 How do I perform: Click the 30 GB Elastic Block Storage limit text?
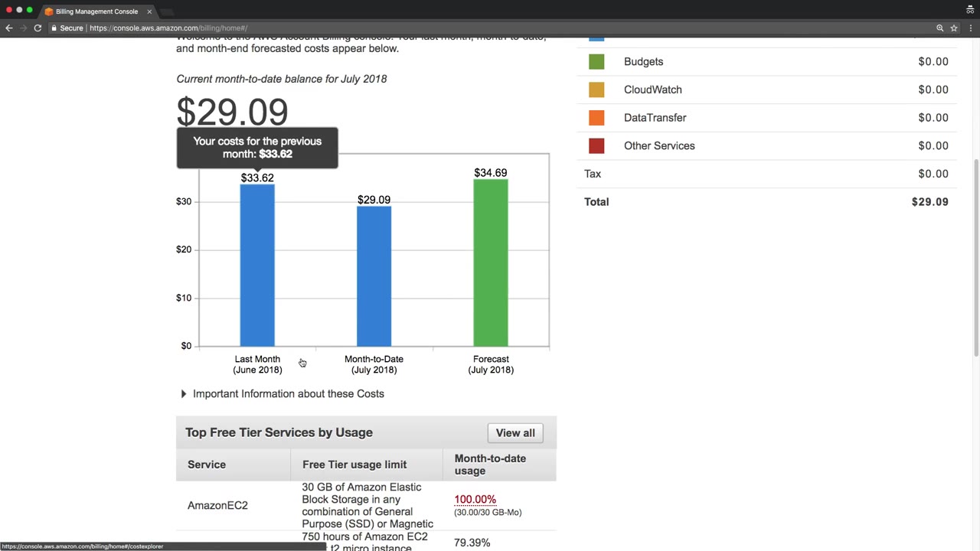tap(367, 506)
